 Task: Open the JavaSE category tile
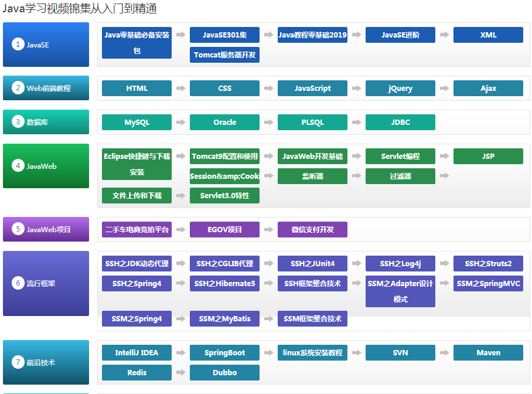pos(46,45)
